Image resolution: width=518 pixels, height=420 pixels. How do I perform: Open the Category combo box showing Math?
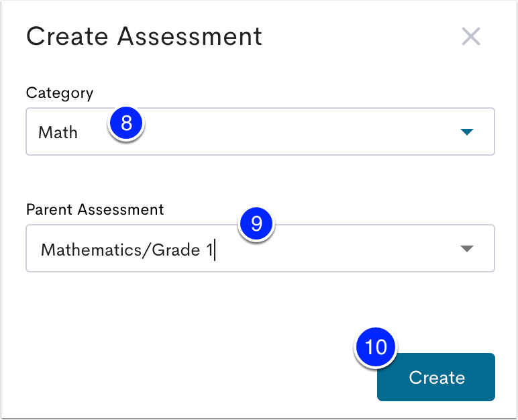260,132
